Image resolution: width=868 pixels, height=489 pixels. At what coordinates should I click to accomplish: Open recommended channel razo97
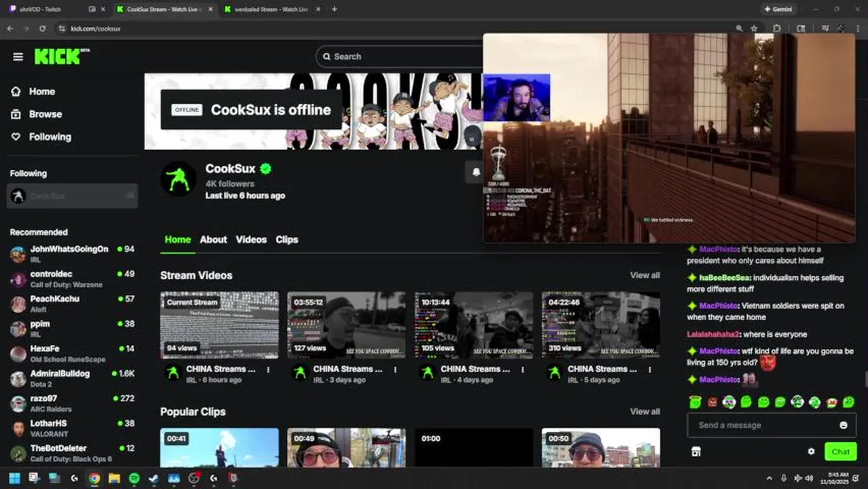pos(73,403)
